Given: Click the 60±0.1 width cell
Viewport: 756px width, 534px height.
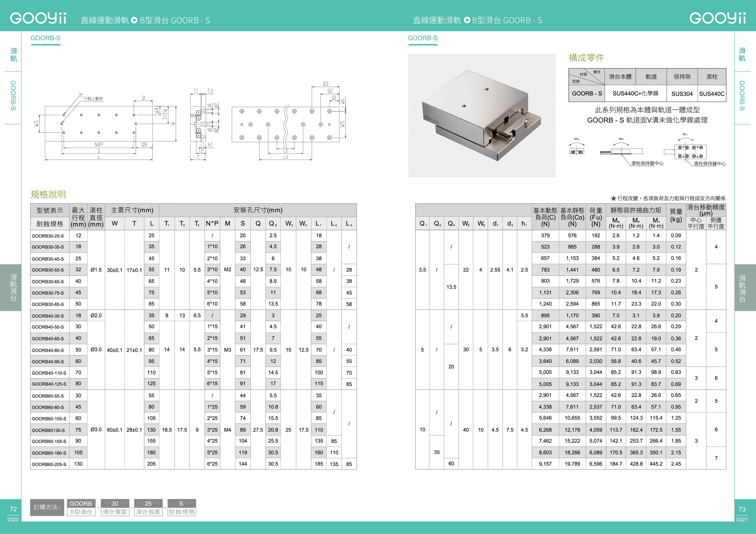Looking at the screenshot, I should pos(114,430).
